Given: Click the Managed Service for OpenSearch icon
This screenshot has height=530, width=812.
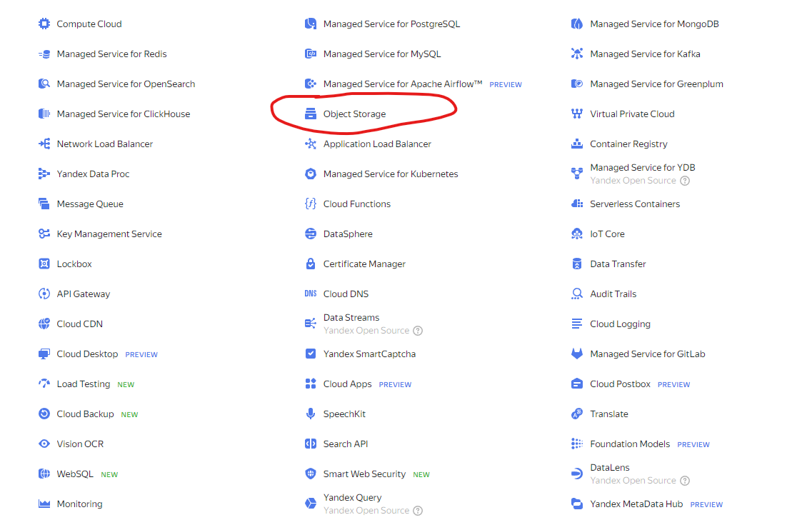Looking at the screenshot, I should coord(44,84).
